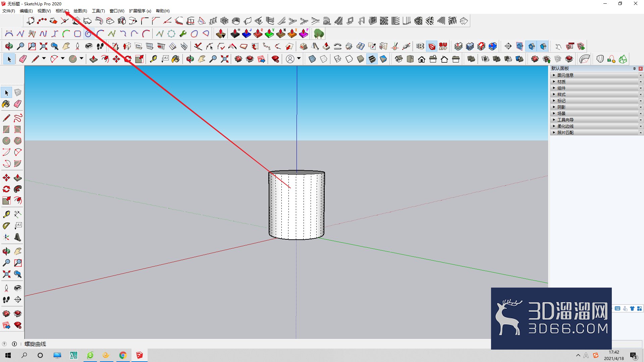Open the 视图(V) menu
The width and height of the screenshot is (644, 362).
pos(44,11)
